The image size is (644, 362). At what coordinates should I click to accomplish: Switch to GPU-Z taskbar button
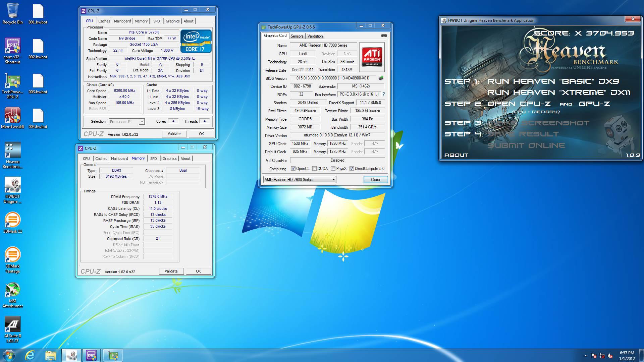113,355
